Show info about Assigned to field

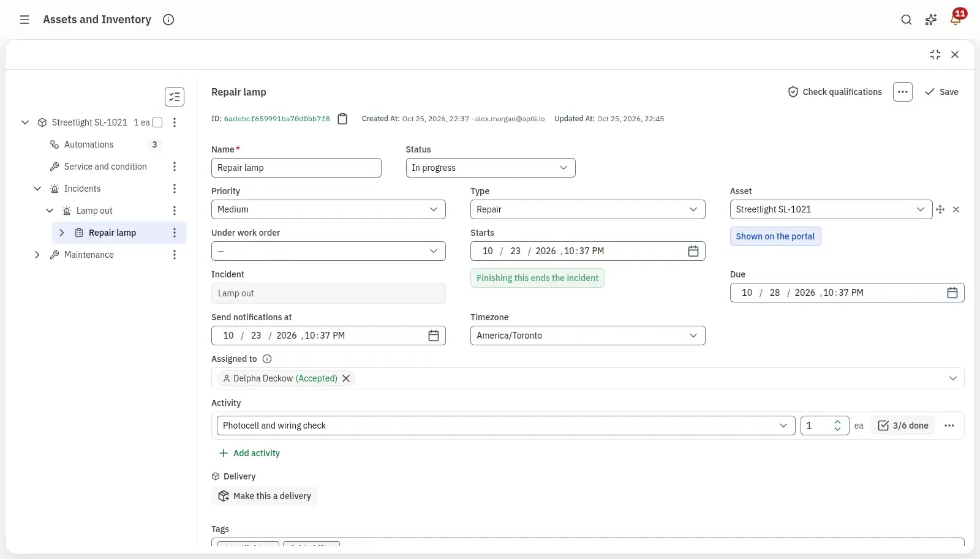267,359
